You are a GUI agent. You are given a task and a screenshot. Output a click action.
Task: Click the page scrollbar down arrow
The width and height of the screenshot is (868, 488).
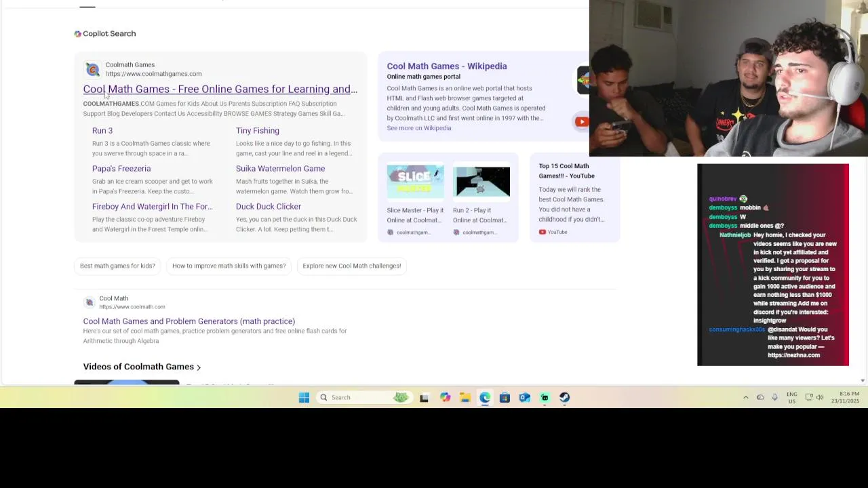(863, 381)
